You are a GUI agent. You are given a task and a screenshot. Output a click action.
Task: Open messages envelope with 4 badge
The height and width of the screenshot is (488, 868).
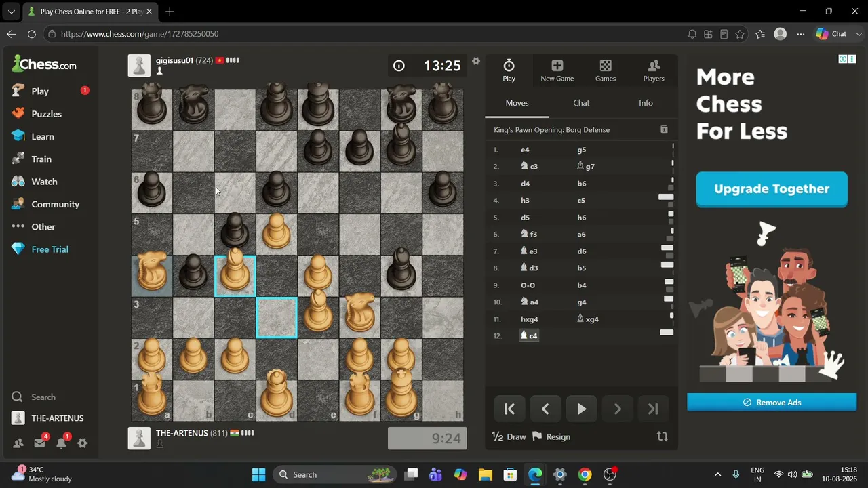tap(39, 443)
